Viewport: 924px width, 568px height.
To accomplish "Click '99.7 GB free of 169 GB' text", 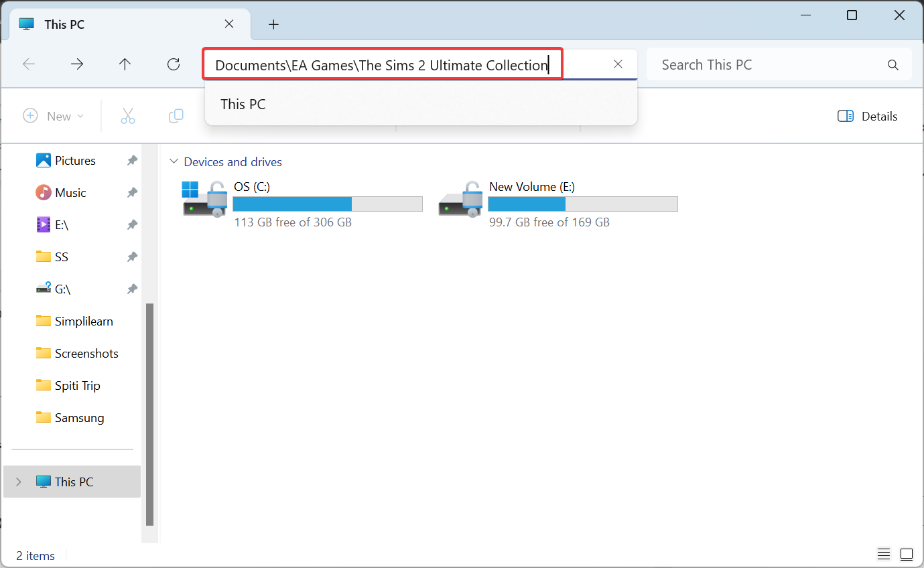I will tap(549, 222).
